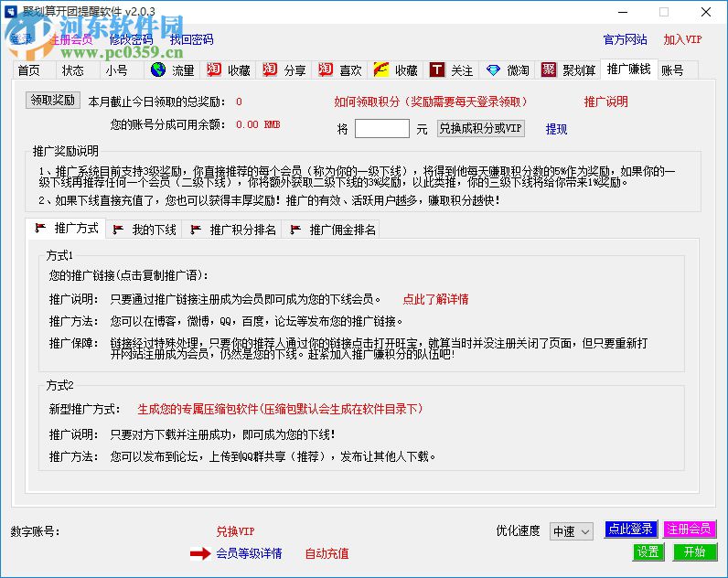
Task: Click the red T icon beside 关注
Action: [x=437, y=70]
